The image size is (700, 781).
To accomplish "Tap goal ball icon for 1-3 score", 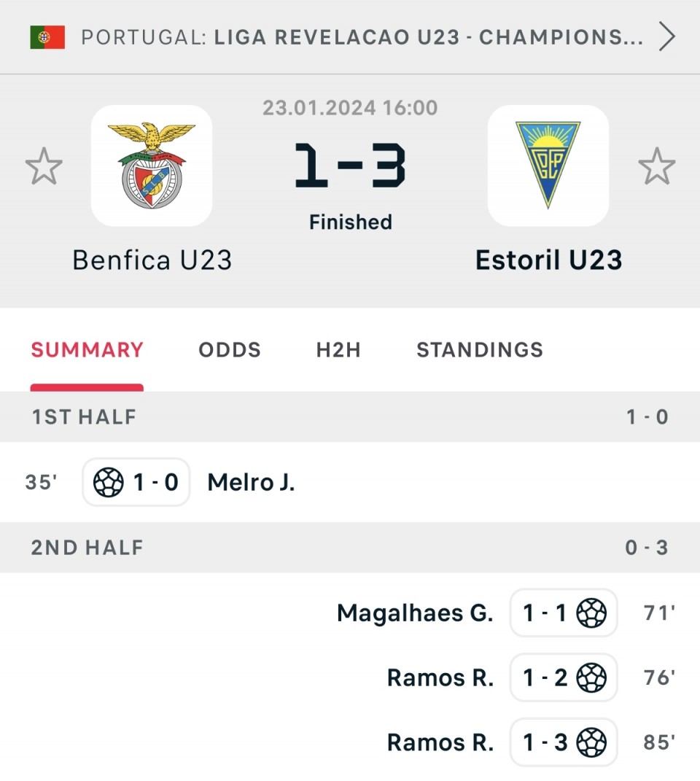I will [591, 742].
